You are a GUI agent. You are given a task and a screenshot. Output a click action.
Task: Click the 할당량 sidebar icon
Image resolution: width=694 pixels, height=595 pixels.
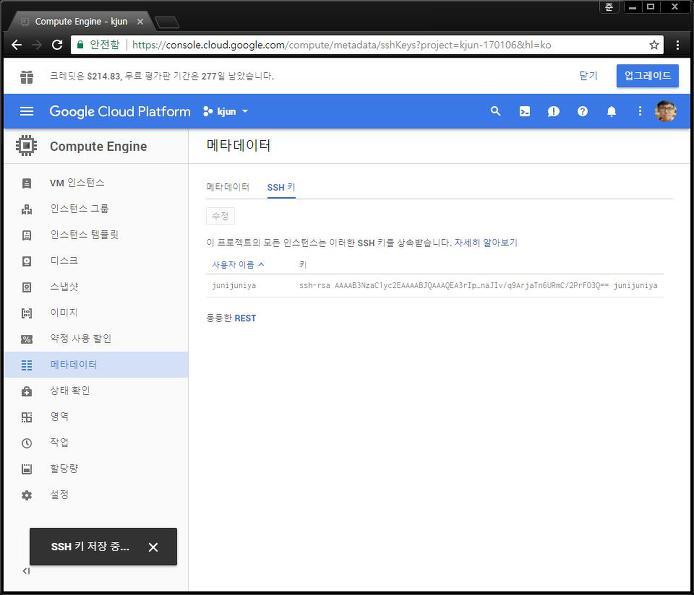point(27,469)
